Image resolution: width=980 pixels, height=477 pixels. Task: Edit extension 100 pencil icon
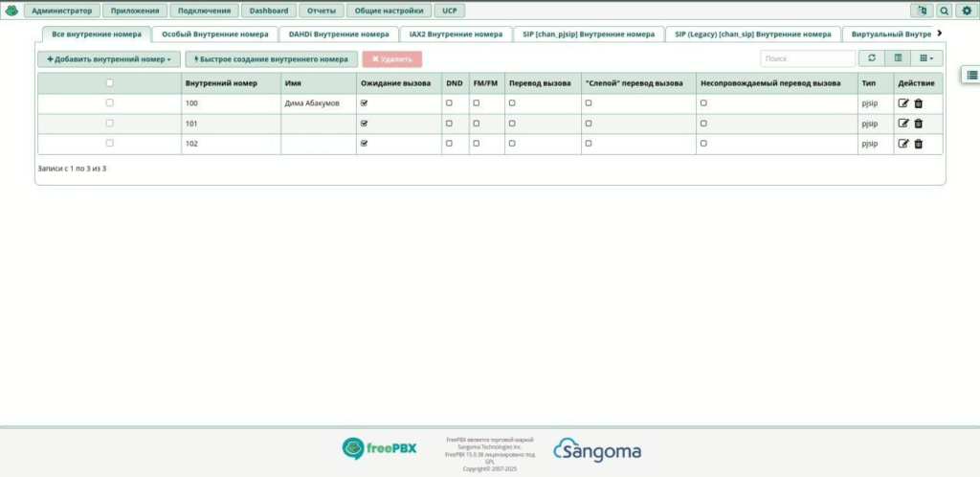(903, 103)
